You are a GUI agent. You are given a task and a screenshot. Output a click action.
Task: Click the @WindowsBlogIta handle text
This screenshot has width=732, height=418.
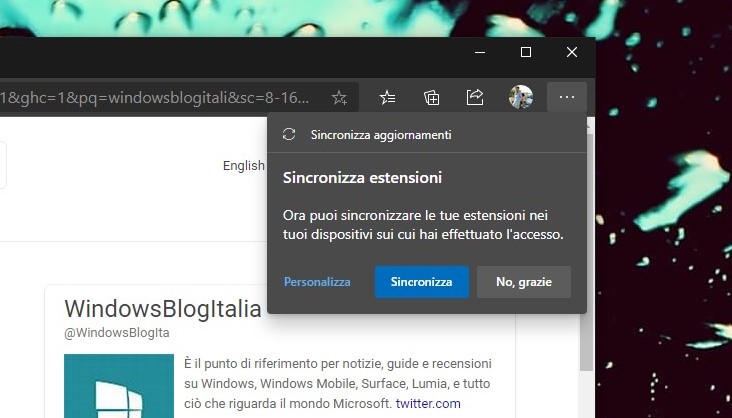117,333
